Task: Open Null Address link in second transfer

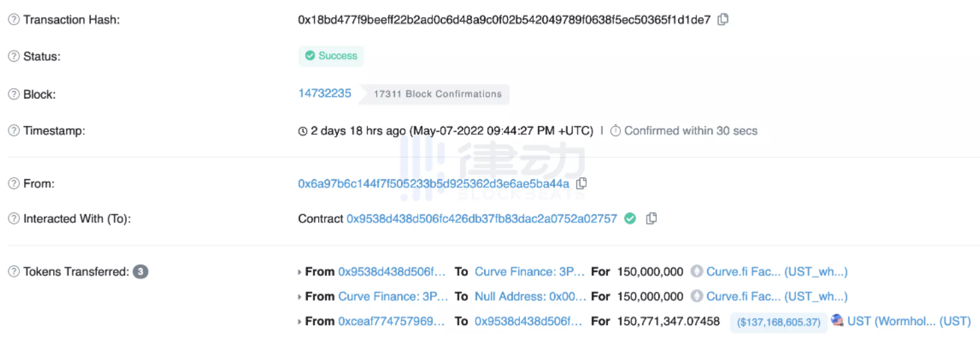Action: tap(530, 297)
